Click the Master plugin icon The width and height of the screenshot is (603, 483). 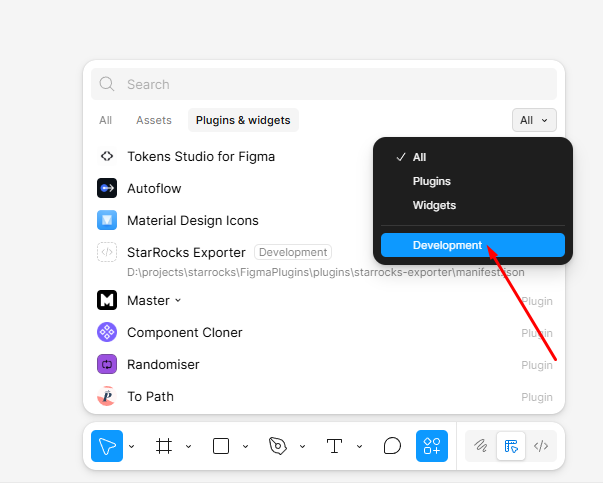point(107,300)
